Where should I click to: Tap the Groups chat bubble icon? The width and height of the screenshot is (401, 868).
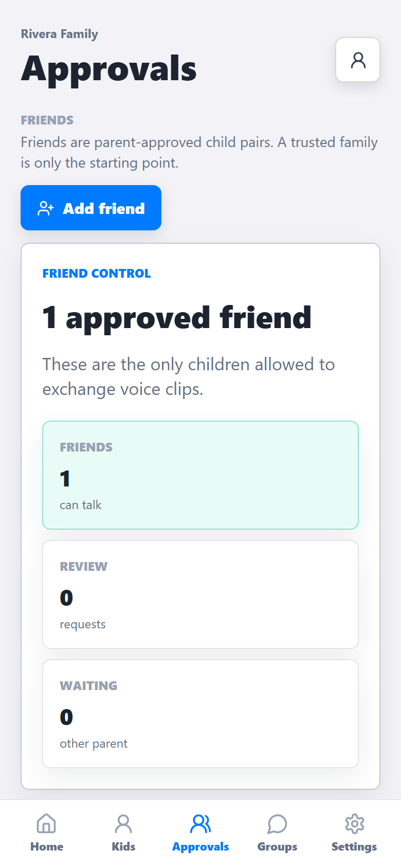click(277, 824)
